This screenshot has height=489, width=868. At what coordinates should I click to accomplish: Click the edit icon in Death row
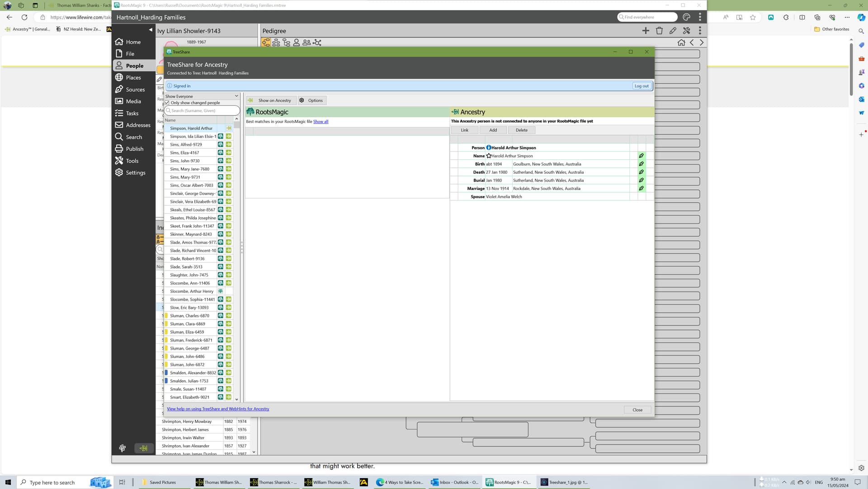(641, 172)
